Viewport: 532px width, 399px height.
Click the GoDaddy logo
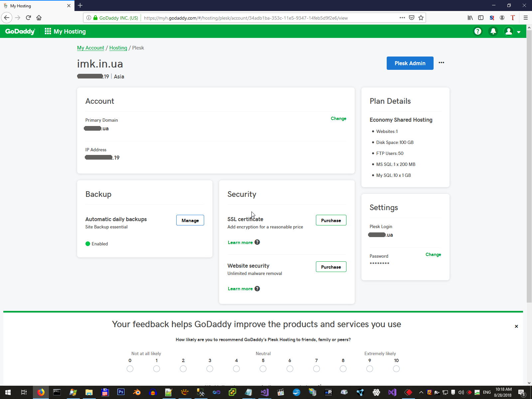coord(20,31)
